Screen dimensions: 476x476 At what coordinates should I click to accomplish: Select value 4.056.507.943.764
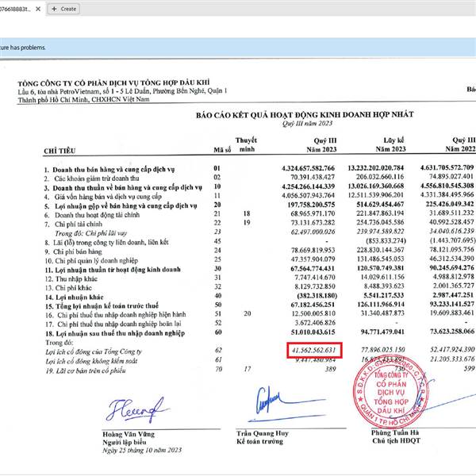(308, 195)
